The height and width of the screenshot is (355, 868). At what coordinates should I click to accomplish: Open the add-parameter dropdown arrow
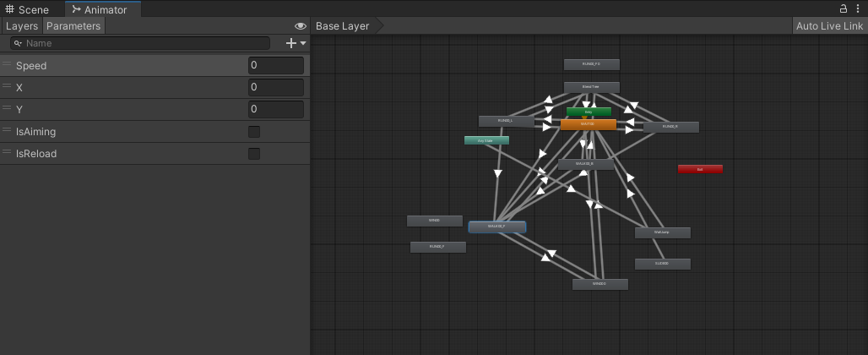(303, 43)
